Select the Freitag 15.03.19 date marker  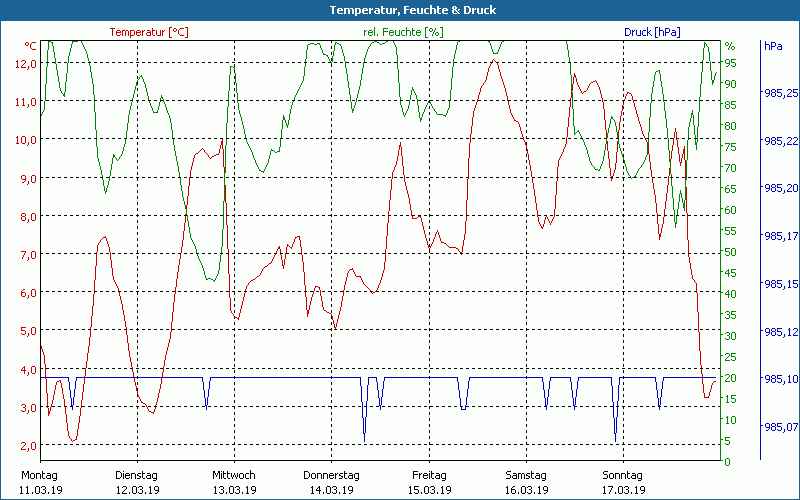click(x=429, y=482)
